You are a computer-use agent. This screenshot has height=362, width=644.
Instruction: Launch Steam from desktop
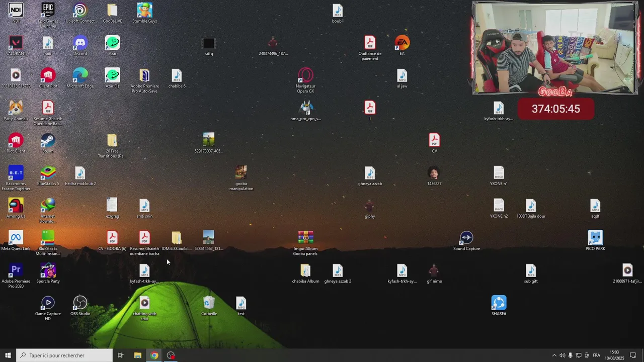[x=48, y=141]
